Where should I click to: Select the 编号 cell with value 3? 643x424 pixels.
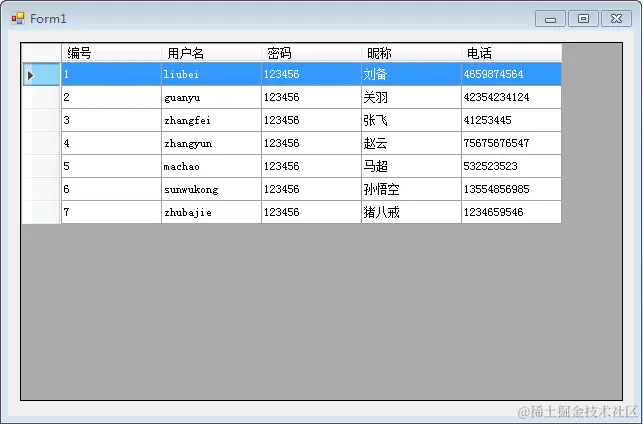[111, 120]
